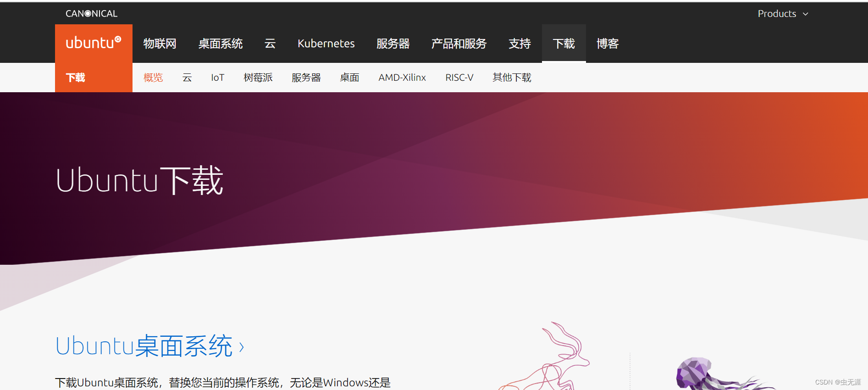The height and width of the screenshot is (390, 868).
Task: Open the 云 item in the main navigation
Action: (x=270, y=44)
